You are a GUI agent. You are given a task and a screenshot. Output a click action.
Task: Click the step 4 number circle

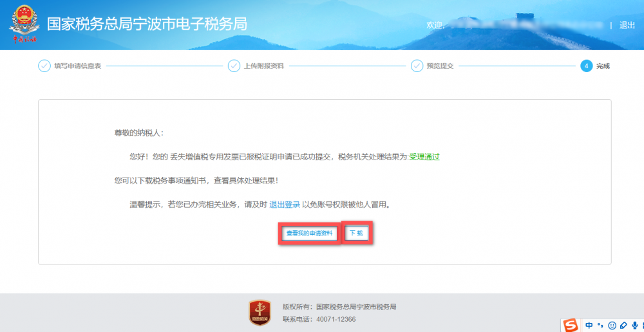(586, 66)
